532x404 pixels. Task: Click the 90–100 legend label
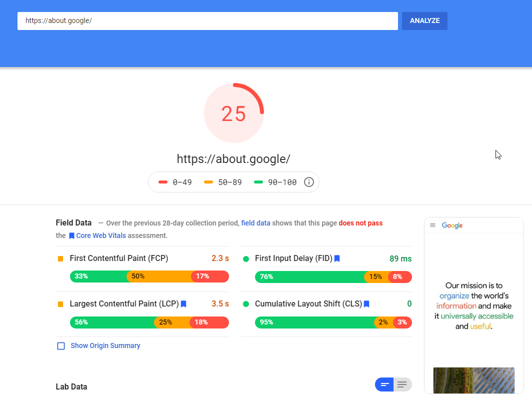click(282, 182)
